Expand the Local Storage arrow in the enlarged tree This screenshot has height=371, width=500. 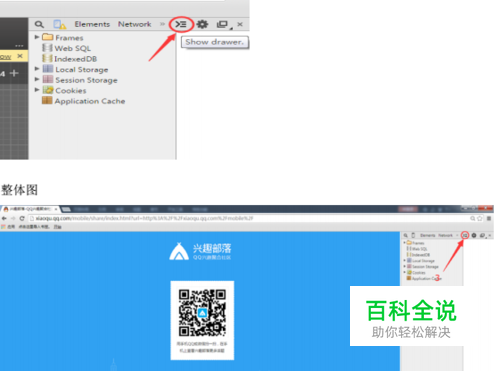pyautogui.click(x=37, y=69)
